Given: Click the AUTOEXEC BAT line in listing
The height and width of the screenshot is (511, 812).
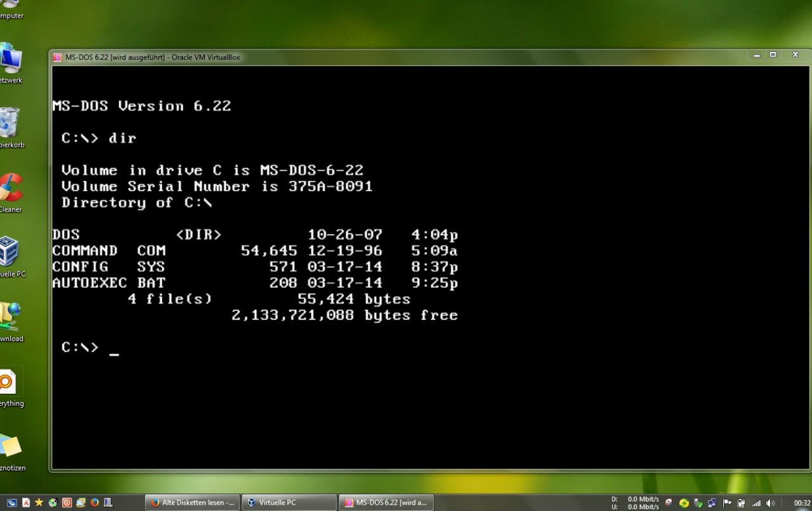Looking at the screenshot, I should pos(255,283).
